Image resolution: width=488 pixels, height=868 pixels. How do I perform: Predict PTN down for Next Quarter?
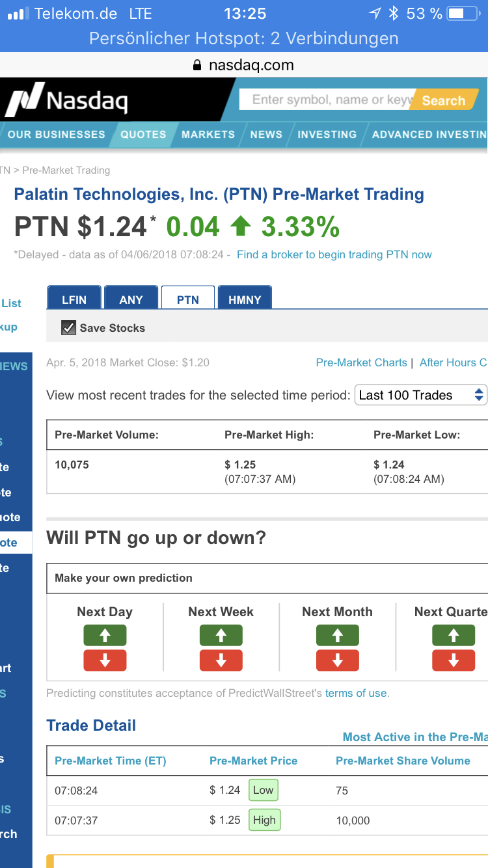[x=454, y=660]
